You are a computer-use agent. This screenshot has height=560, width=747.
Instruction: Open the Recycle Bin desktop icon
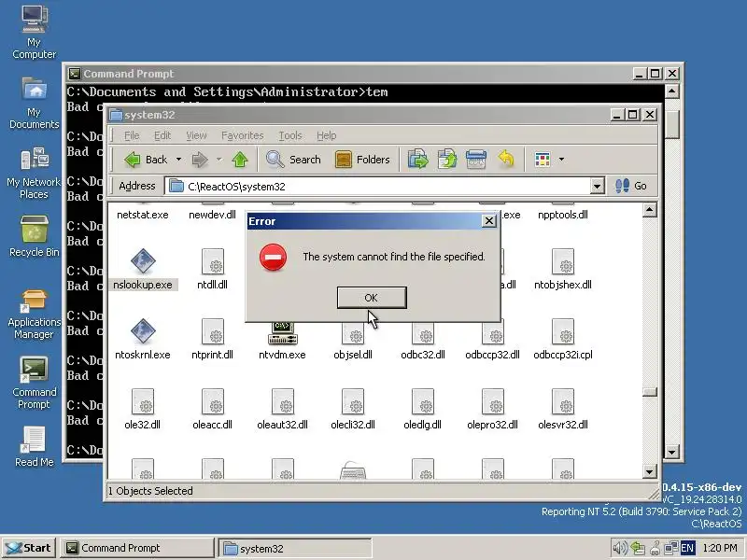tap(35, 236)
